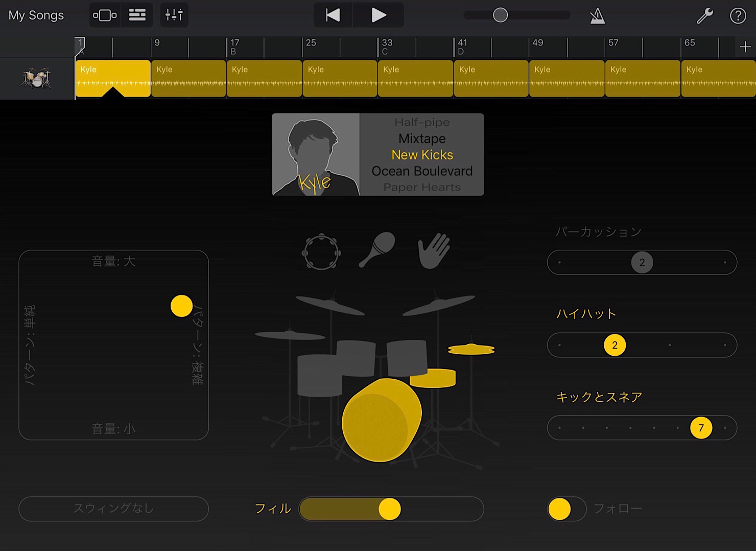Click the パーカッション label
This screenshot has height=551, width=756.
click(x=598, y=232)
